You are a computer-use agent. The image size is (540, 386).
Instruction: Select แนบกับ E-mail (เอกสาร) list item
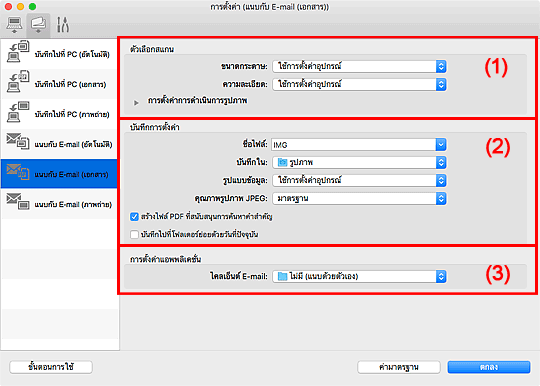click(59, 174)
